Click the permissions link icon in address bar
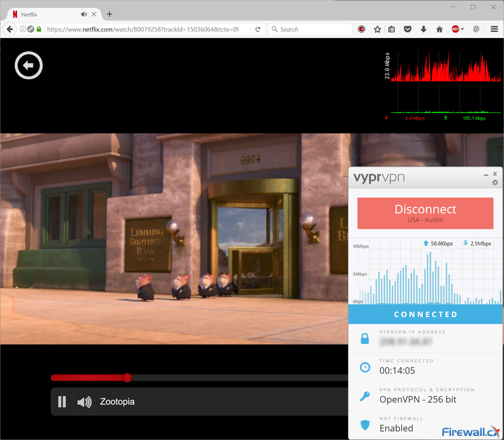The width and height of the screenshot is (504, 440). coord(31,29)
